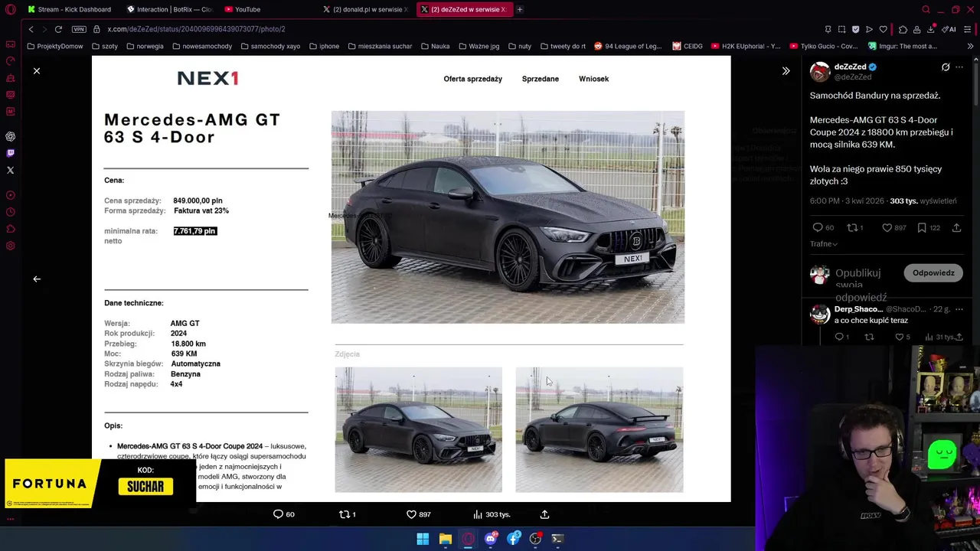This screenshot has width=980, height=551.
Task: Switch to the donald.pl X tab
Action: tap(366, 9)
